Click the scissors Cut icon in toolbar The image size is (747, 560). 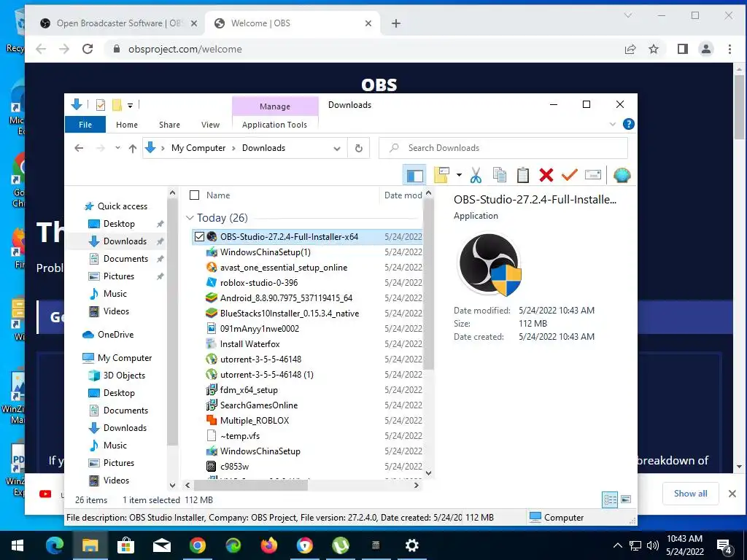point(476,175)
